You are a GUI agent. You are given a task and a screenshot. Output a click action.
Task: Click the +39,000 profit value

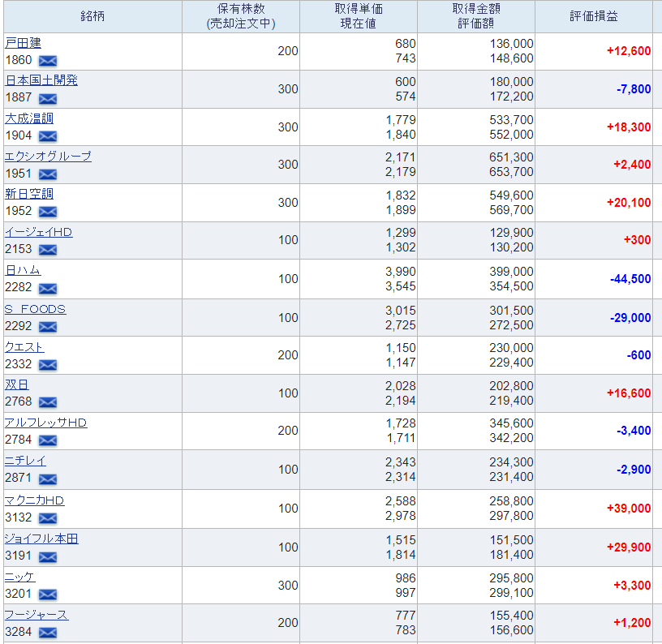point(629,508)
